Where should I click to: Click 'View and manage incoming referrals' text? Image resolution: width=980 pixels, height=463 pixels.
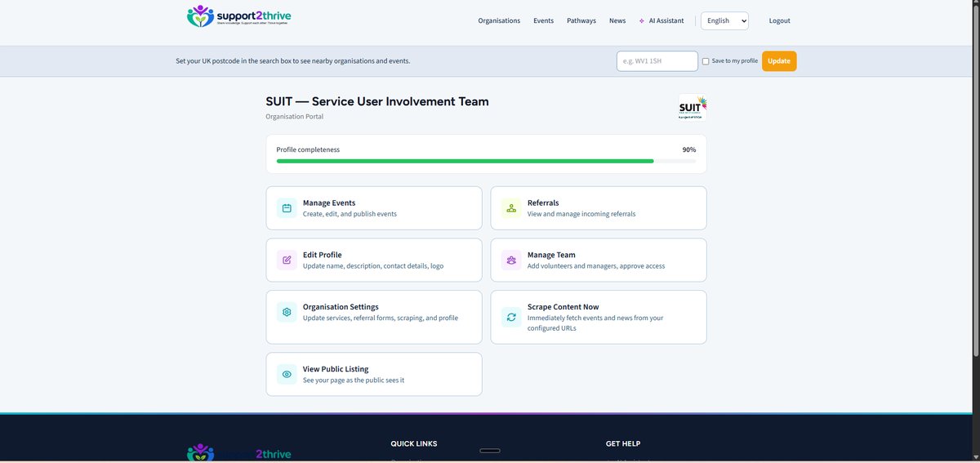pyautogui.click(x=581, y=214)
